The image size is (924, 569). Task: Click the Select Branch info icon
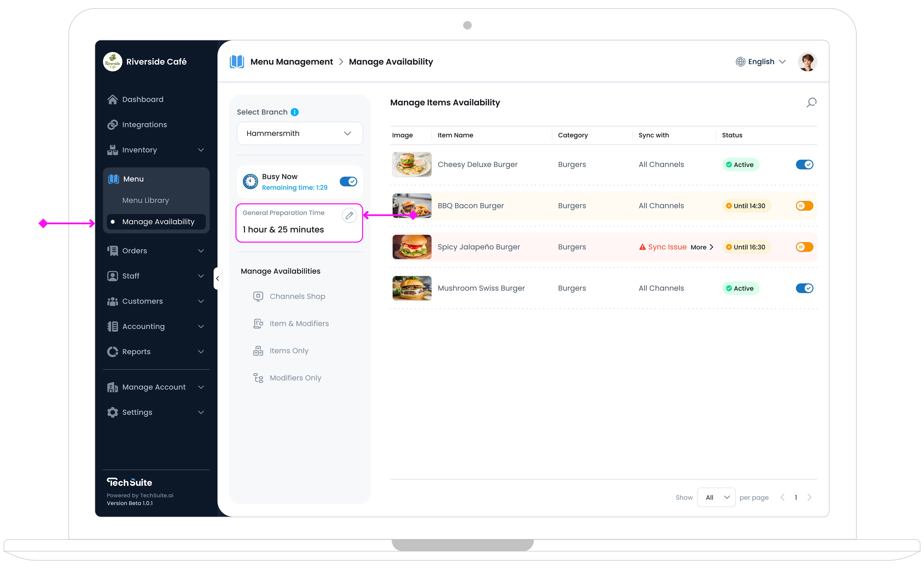coord(295,112)
